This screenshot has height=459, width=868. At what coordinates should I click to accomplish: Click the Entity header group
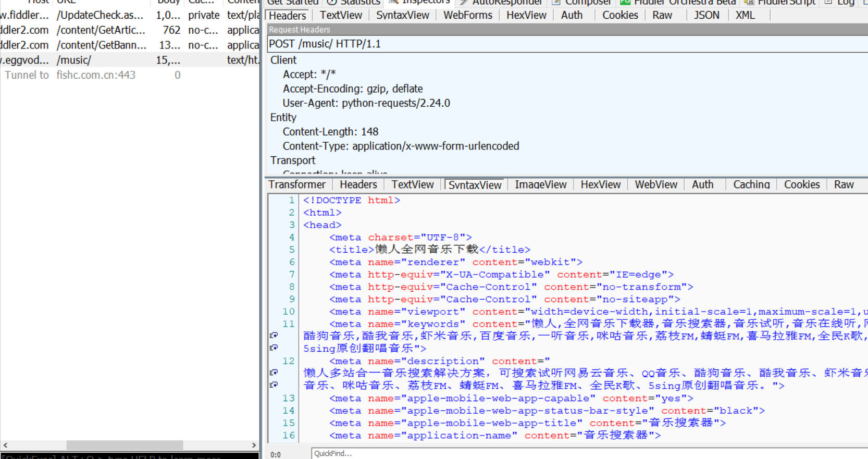(283, 117)
